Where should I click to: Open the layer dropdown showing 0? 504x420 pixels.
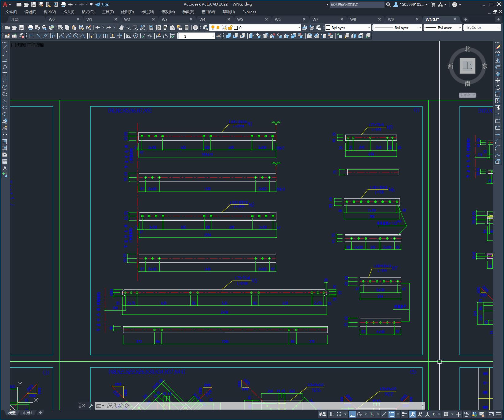(255, 28)
